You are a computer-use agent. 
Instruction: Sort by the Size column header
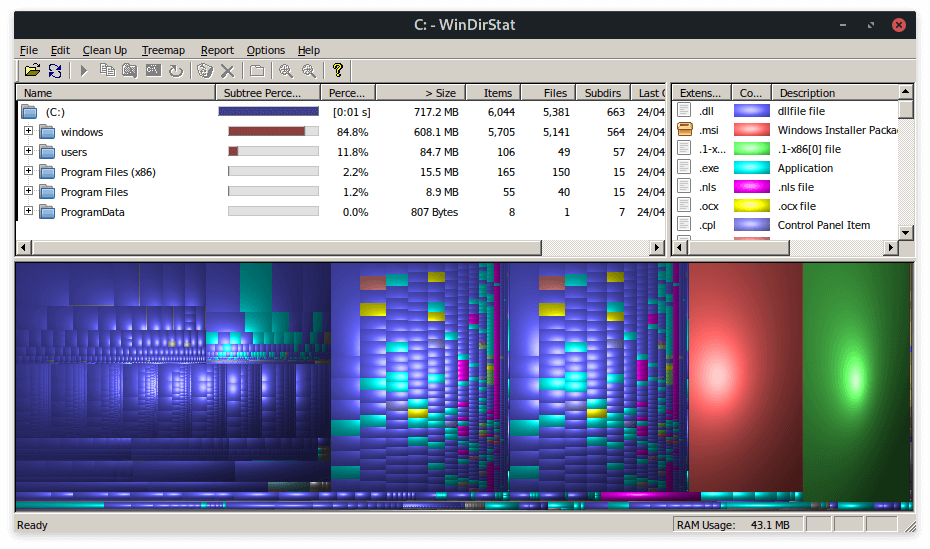[x=421, y=93]
